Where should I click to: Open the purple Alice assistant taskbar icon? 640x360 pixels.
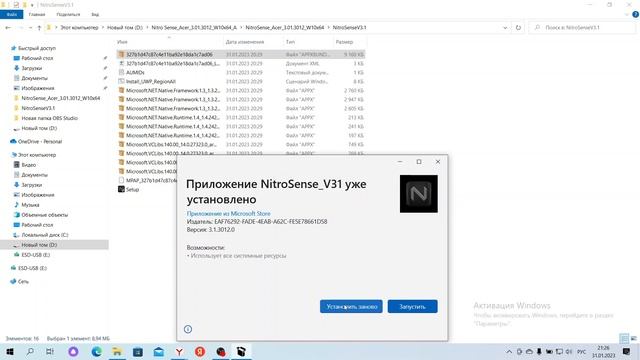point(73,352)
